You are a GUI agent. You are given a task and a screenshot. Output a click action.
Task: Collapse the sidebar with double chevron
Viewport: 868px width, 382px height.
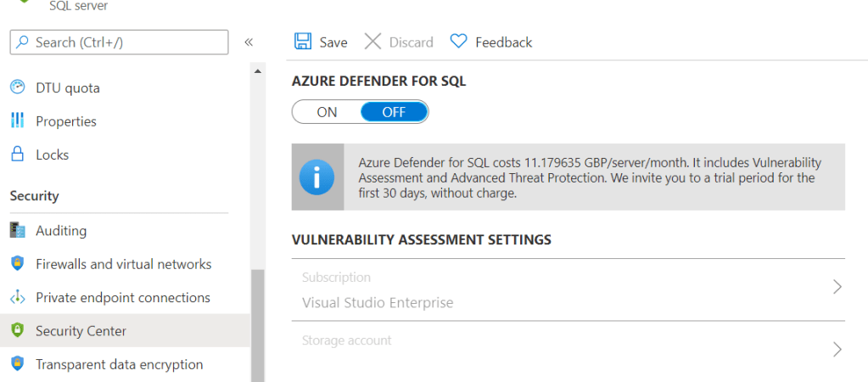pos(249,42)
